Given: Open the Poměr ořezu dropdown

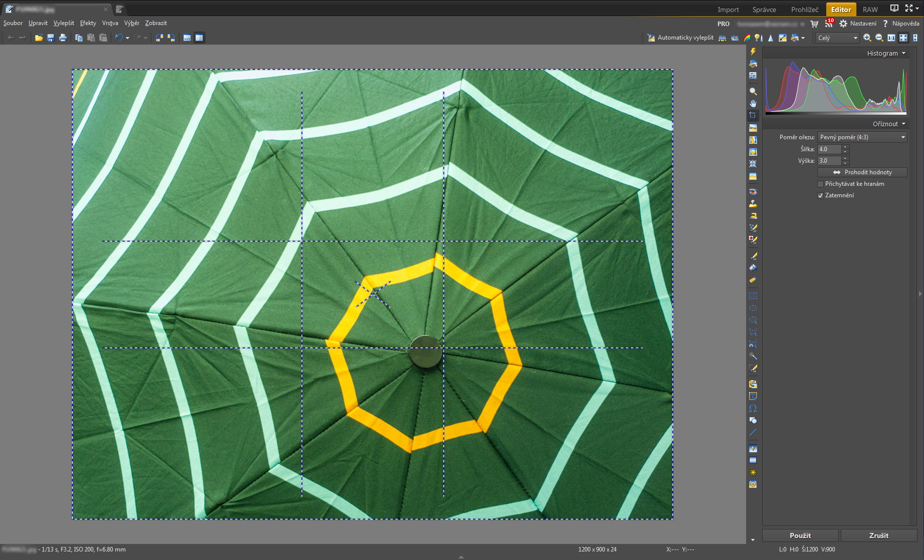Looking at the screenshot, I should [x=862, y=137].
